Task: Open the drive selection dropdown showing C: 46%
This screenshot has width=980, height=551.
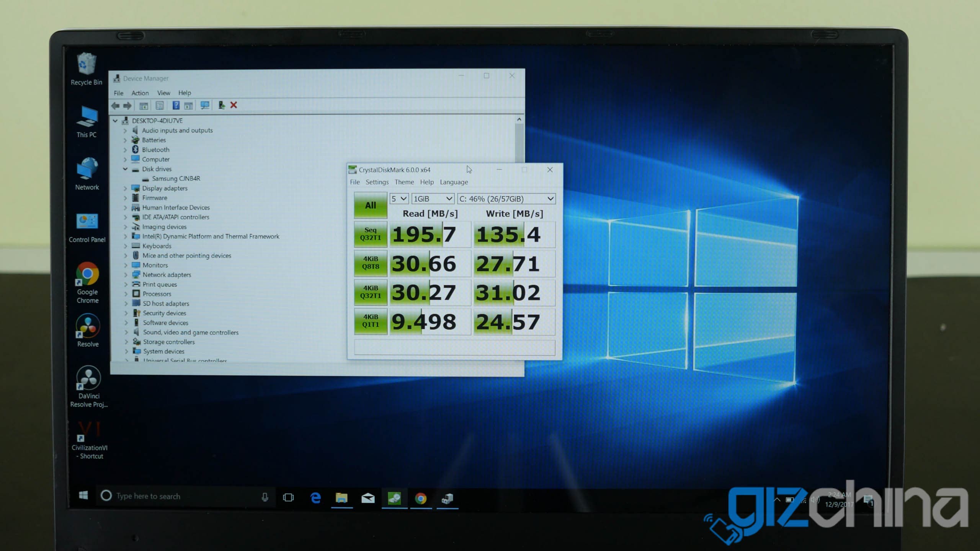Action: point(506,199)
